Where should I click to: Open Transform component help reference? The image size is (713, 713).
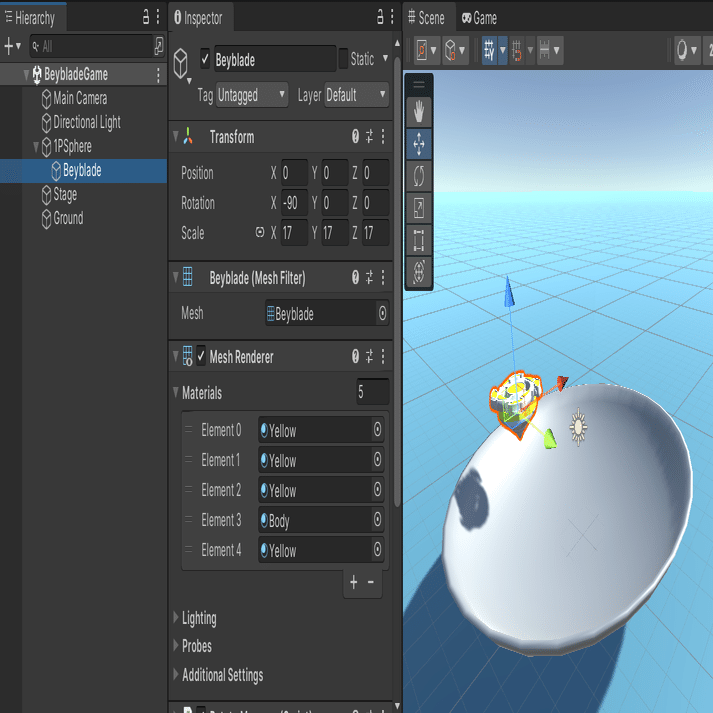pos(355,136)
